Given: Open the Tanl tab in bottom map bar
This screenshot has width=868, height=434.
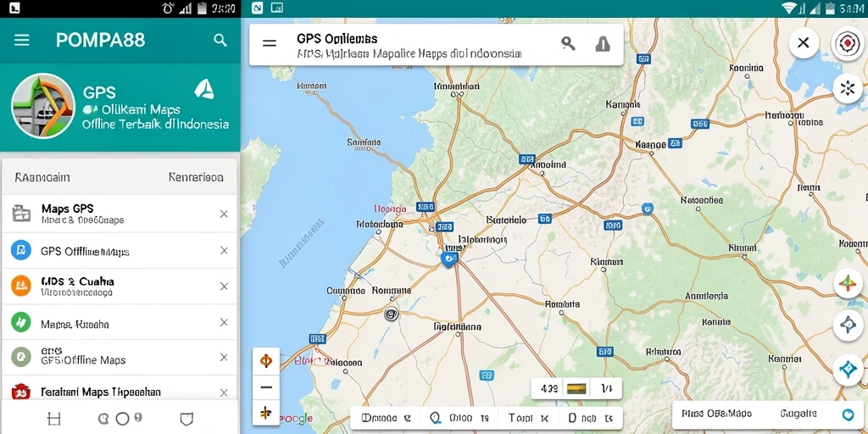Looking at the screenshot, I should tap(528, 418).
